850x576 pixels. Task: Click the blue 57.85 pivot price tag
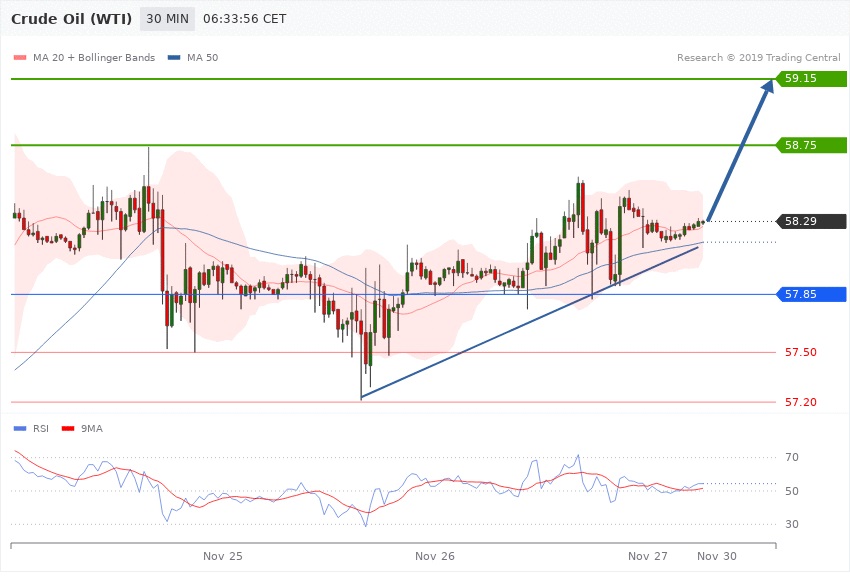coord(807,294)
